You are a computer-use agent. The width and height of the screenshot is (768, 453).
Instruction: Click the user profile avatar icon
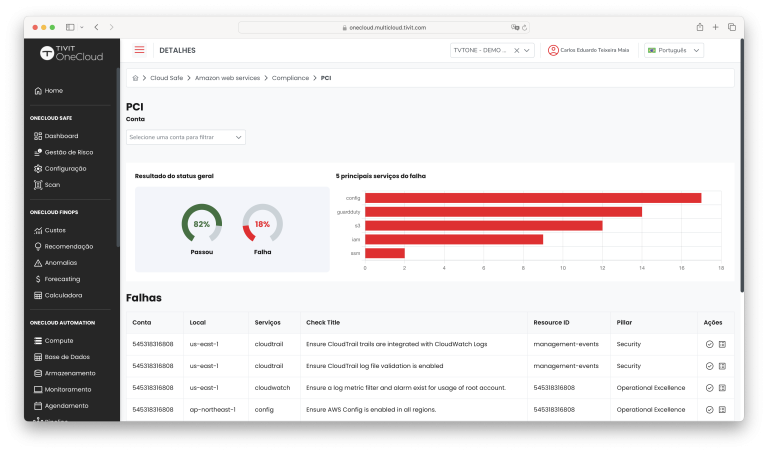(553, 50)
